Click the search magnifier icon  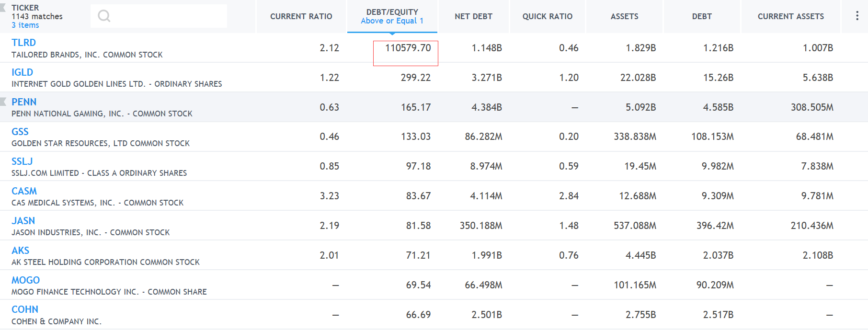click(104, 16)
